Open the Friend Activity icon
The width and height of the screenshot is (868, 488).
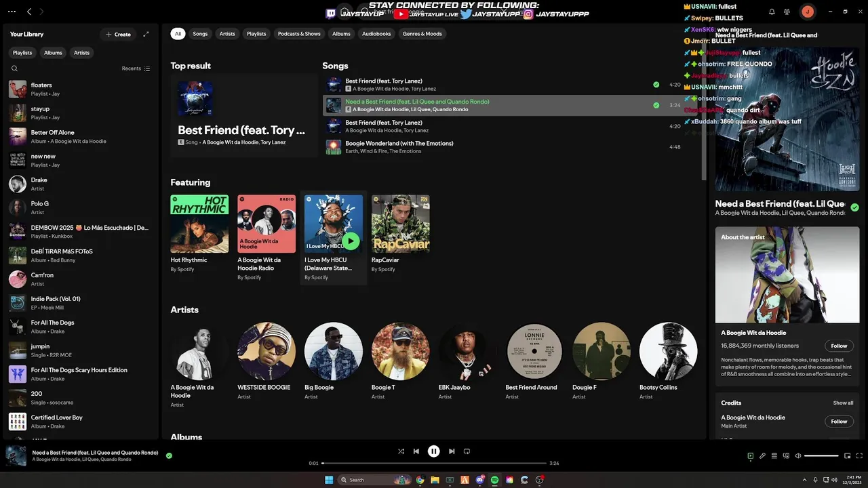787,12
